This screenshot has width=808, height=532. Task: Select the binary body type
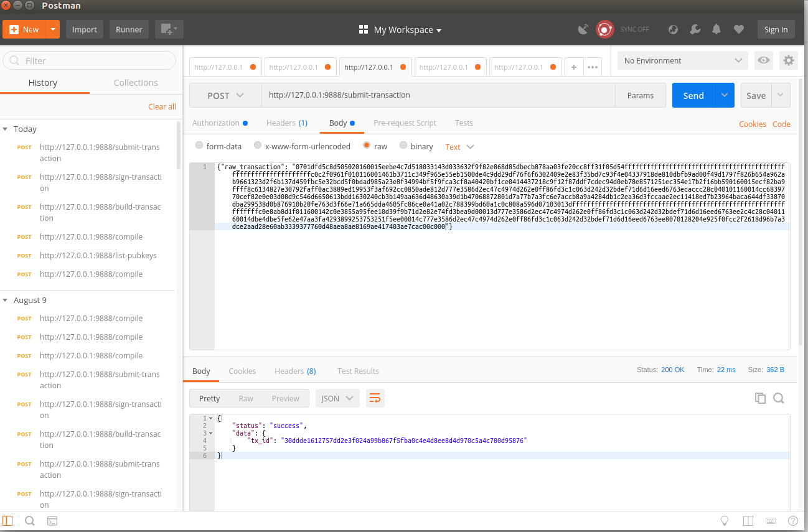pos(403,146)
